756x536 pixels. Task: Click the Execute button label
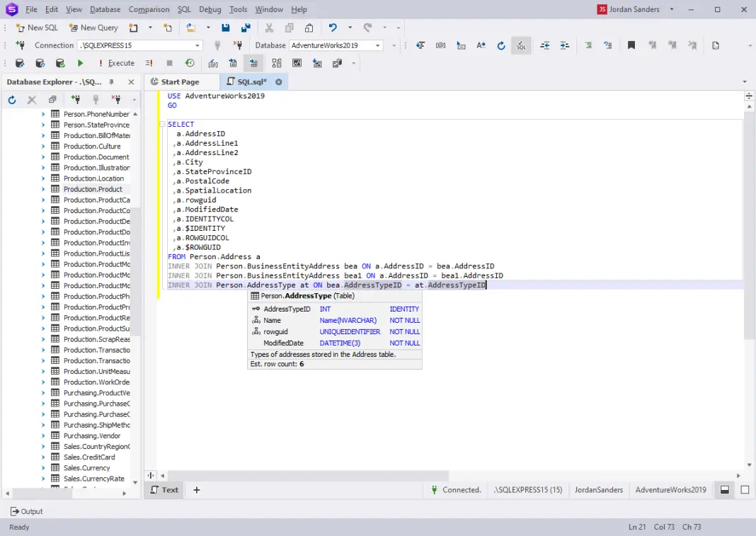click(120, 63)
